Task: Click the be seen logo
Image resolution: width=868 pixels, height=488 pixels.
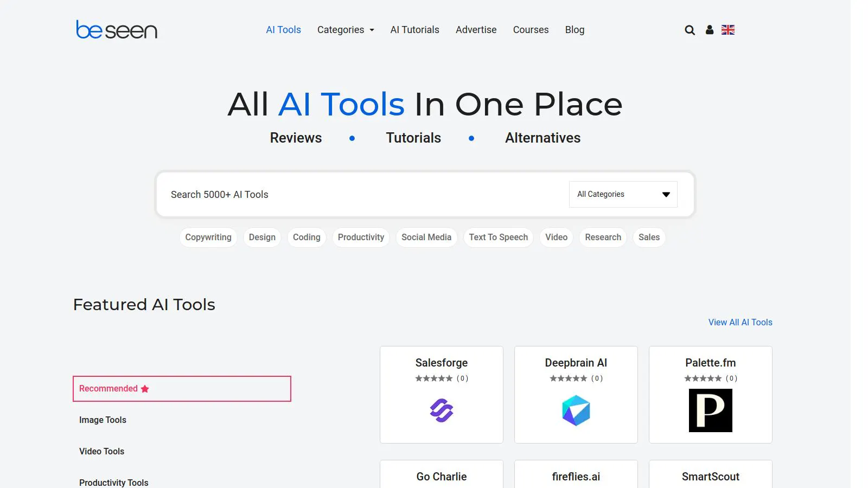Action: 117,30
